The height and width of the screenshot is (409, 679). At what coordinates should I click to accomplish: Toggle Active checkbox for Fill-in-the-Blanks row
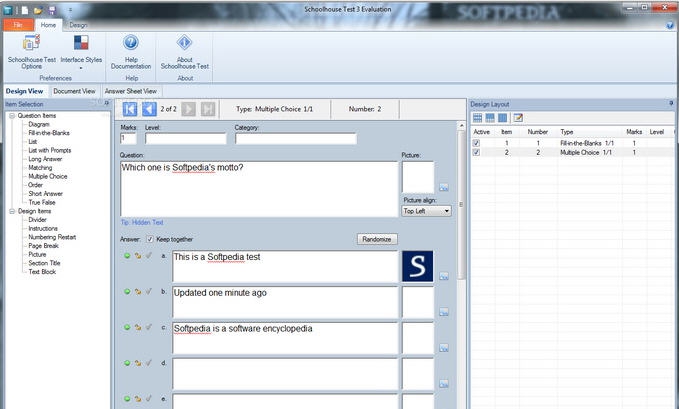click(476, 143)
